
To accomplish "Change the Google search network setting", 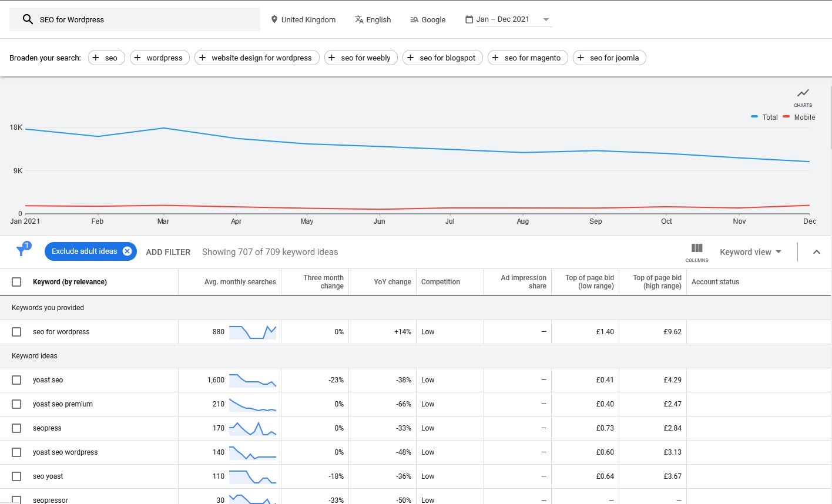I will (428, 19).
